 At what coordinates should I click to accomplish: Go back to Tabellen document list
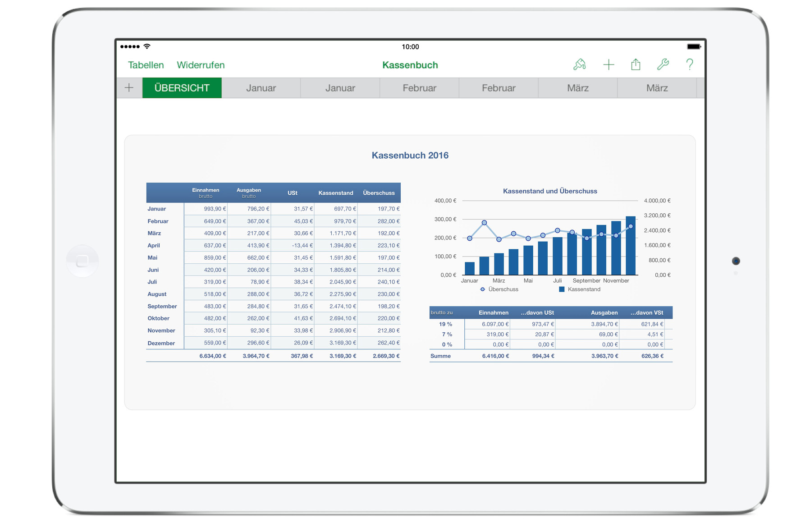(x=146, y=65)
